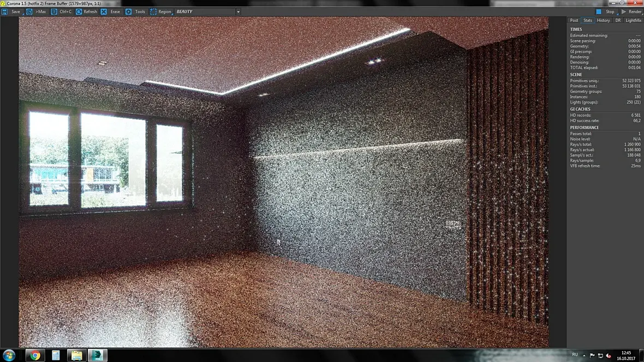Erase the frame buffer contents
The width and height of the screenshot is (644, 362).
[x=111, y=11]
